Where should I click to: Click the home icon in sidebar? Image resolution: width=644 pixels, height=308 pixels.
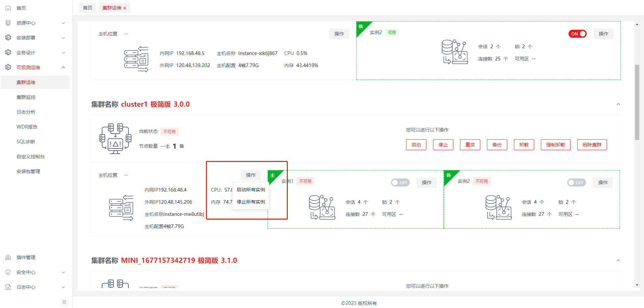click(8, 8)
